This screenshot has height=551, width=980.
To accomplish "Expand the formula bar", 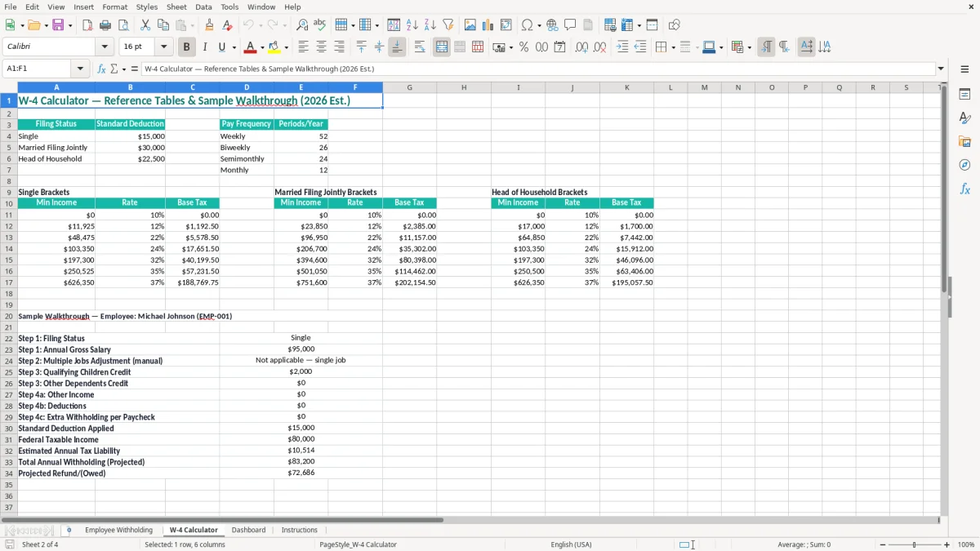I will pyautogui.click(x=941, y=69).
